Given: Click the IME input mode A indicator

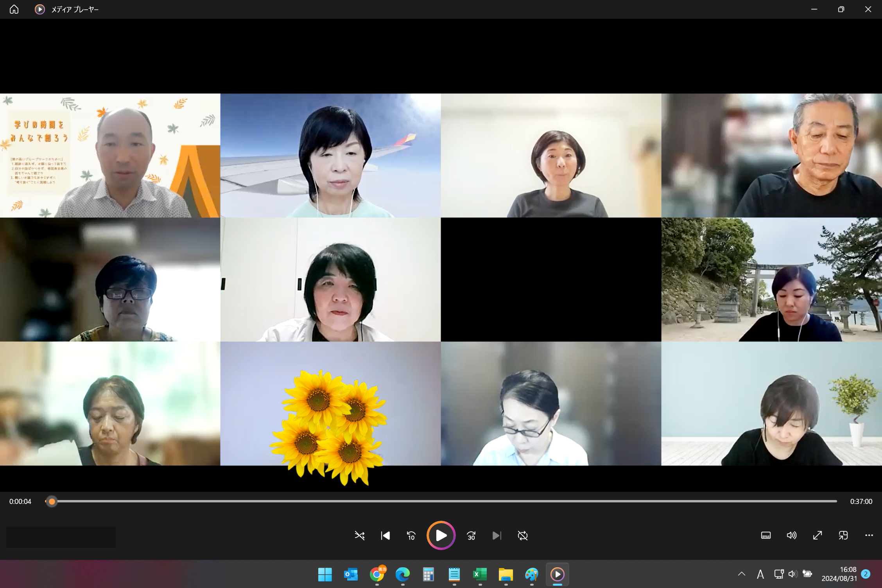Looking at the screenshot, I should (760, 574).
